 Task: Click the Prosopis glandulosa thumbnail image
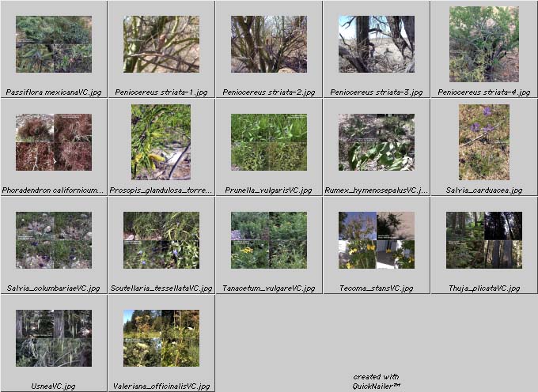coord(161,142)
